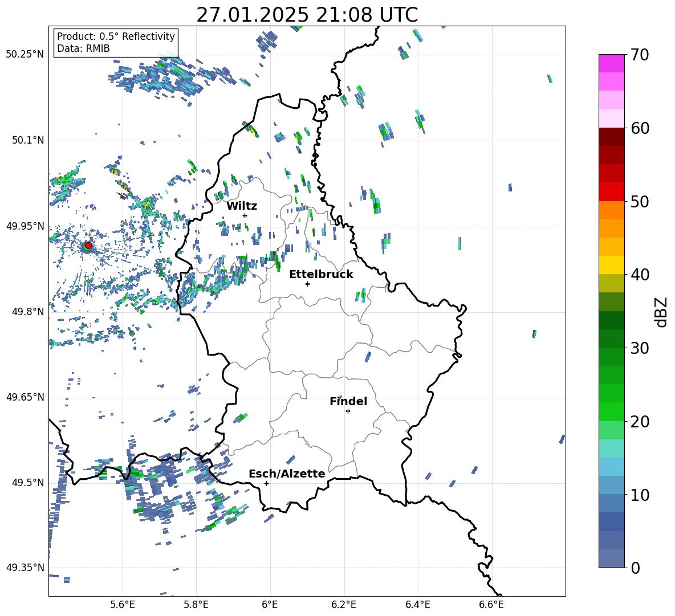
Task: Click the title 27.01.2025 21:08 UTC
Action: 307,15
